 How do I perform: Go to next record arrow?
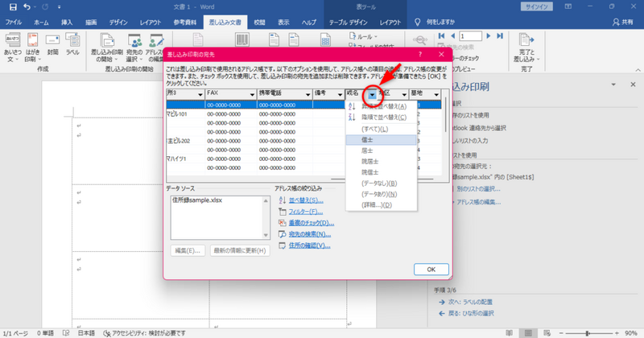pos(489,36)
